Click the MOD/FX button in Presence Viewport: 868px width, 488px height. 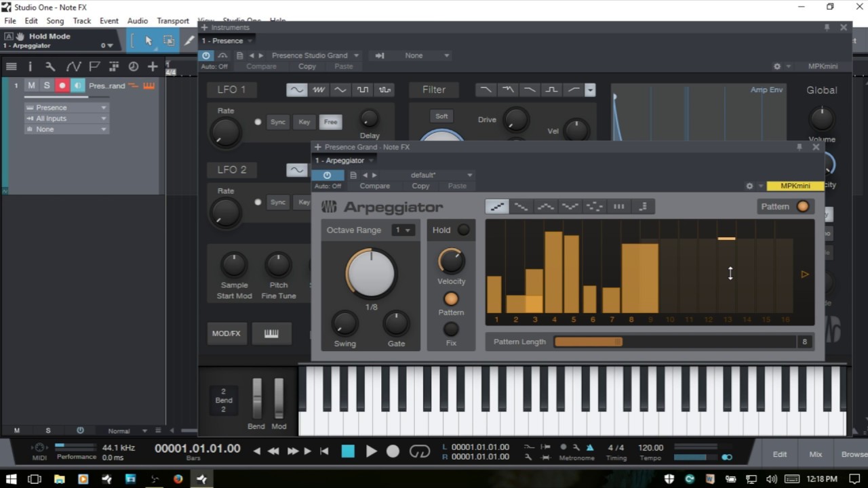[226, 333]
